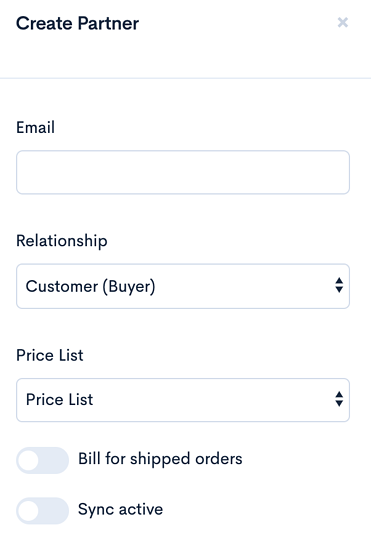Focus the Email input field
This screenshot has width=371, height=538.
point(183,172)
